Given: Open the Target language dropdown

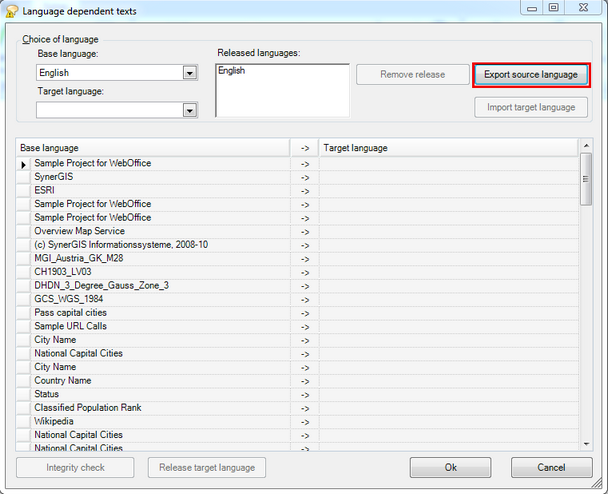Looking at the screenshot, I should coord(190,111).
